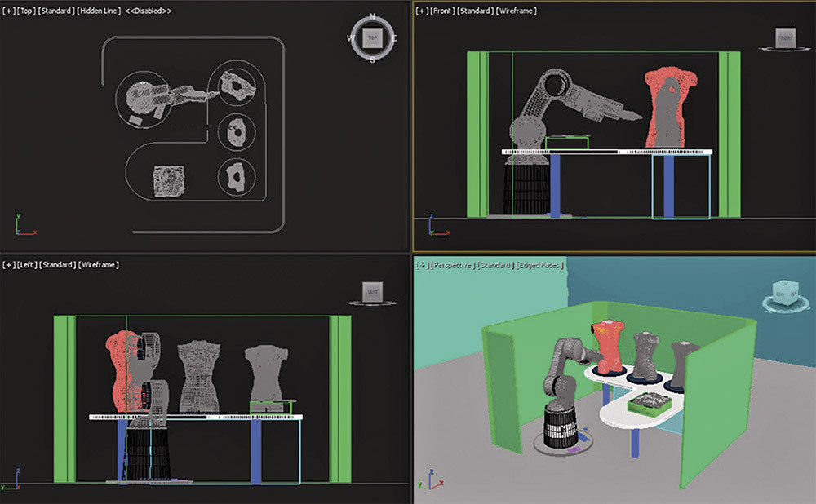The height and width of the screenshot is (504, 816).
Task: Click the E compass point on the Top ViewCube
Action: click(393, 38)
